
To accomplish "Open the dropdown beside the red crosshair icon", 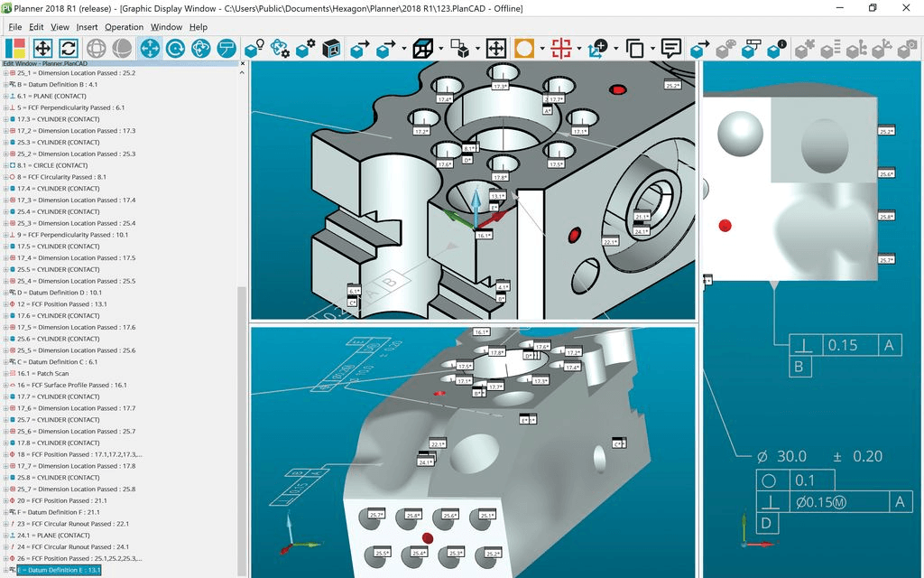I will coord(578,49).
